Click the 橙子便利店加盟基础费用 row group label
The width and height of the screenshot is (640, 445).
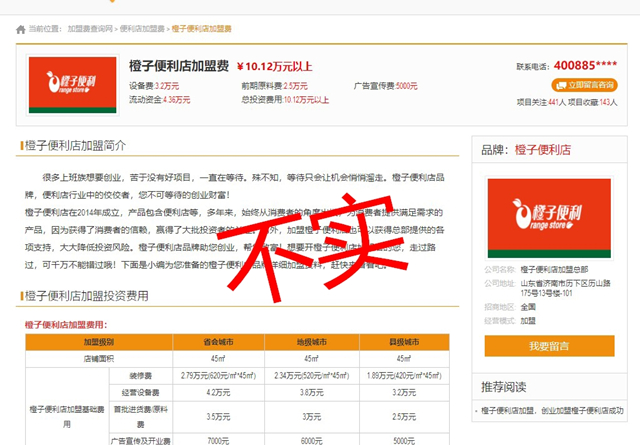coord(67,417)
